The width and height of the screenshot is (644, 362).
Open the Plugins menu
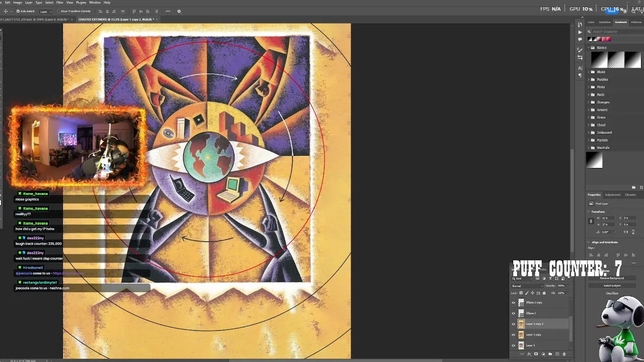click(81, 3)
